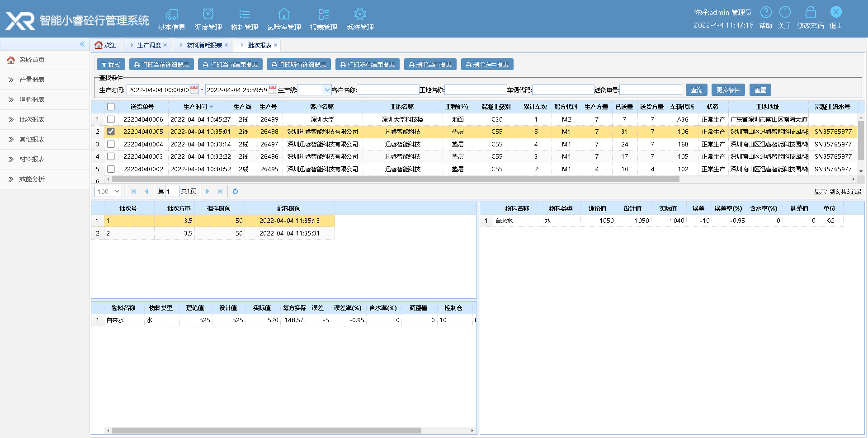Collapse the left sidebar with double-arrow
The width and height of the screenshot is (868, 438).
82,44
